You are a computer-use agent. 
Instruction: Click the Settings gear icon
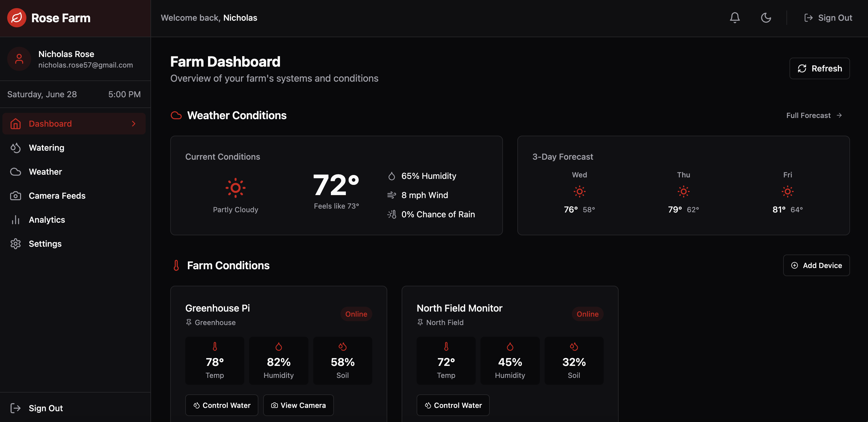tap(16, 243)
